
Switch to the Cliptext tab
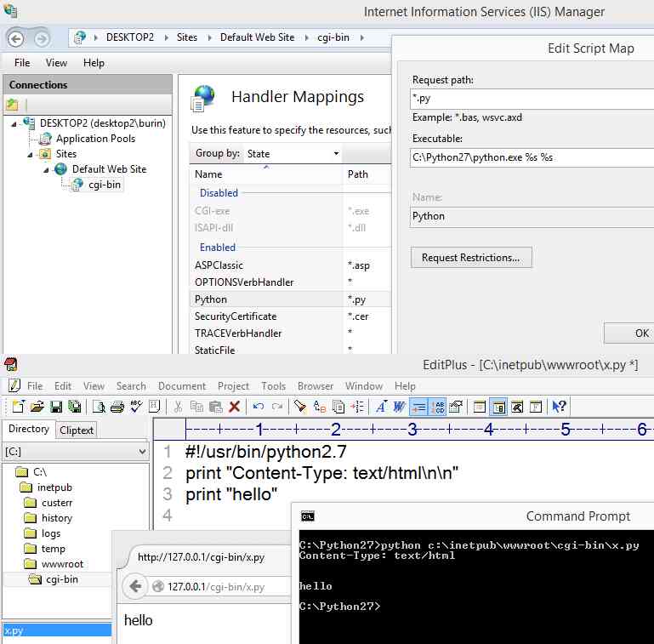click(77, 430)
